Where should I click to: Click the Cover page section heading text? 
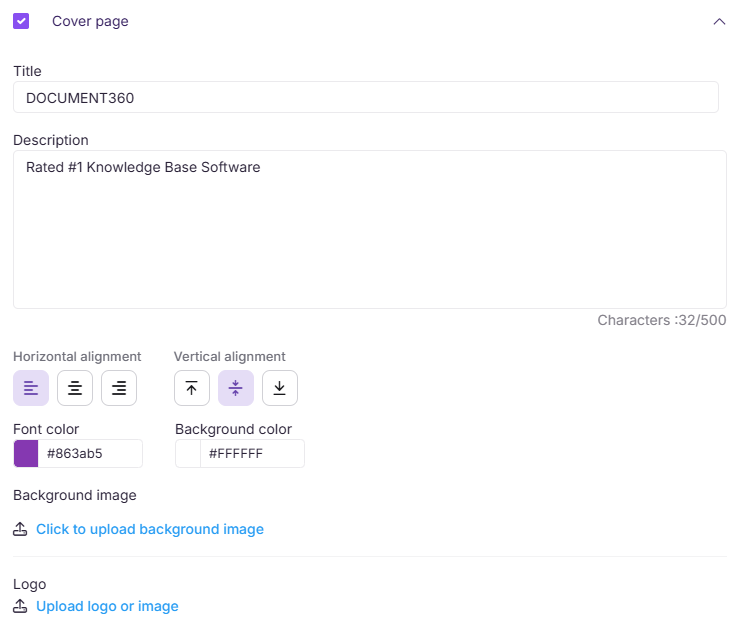90,21
